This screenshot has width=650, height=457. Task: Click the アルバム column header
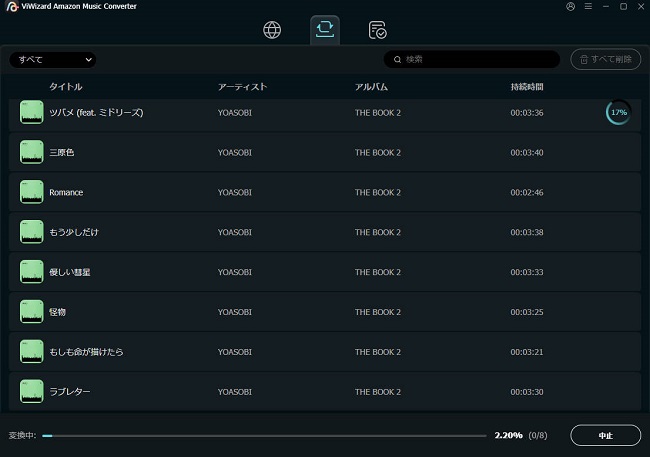tap(371, 87)
